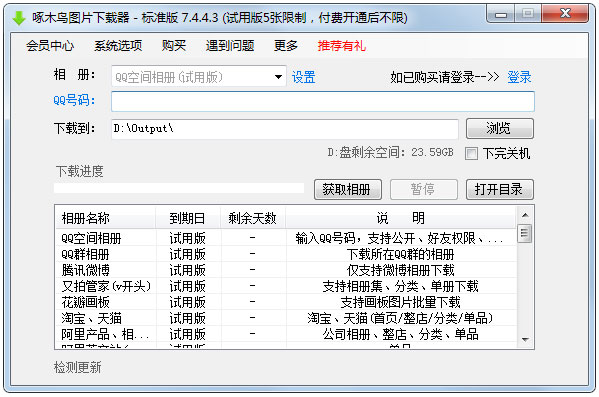Click the disabled 暂停 button
This screenshot has height=397, width=599.
pyautogui.click(x=424, y=190)
